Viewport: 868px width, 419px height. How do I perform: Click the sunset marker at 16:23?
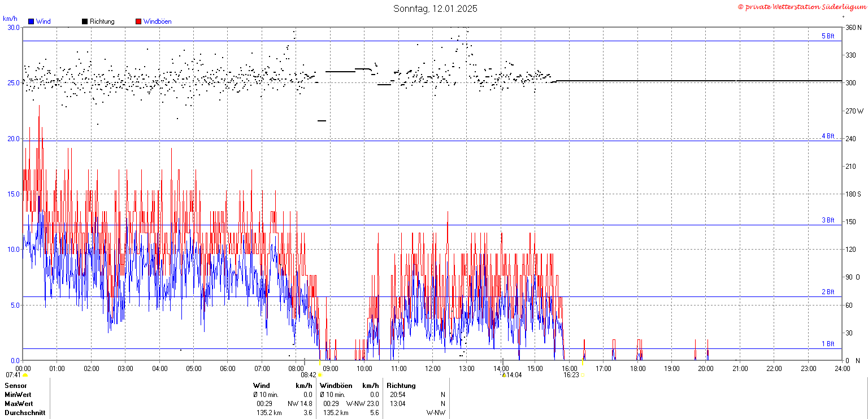point(582,375)
